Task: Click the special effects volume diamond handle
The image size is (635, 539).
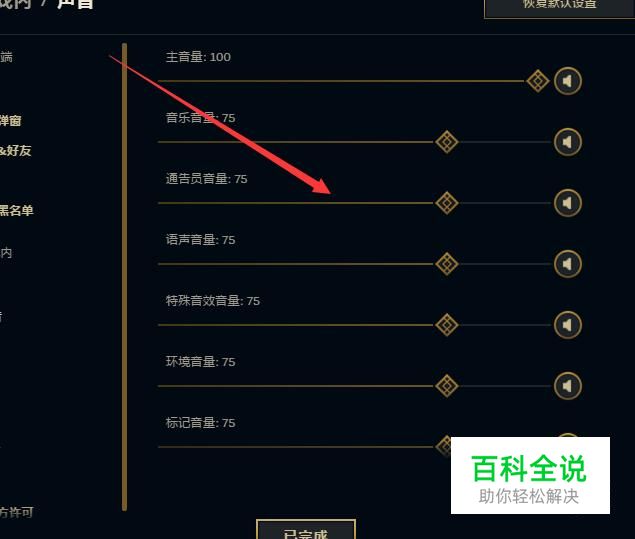Action: click(447, 325)
